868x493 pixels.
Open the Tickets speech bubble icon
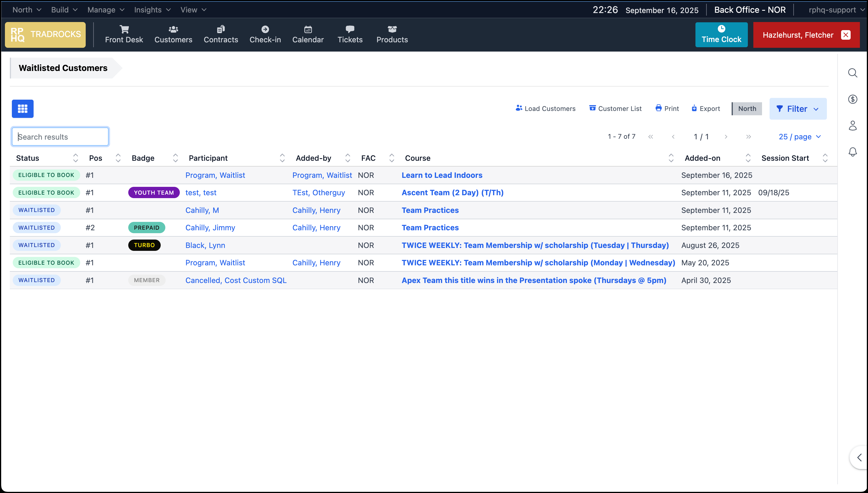tap(350, 30)
